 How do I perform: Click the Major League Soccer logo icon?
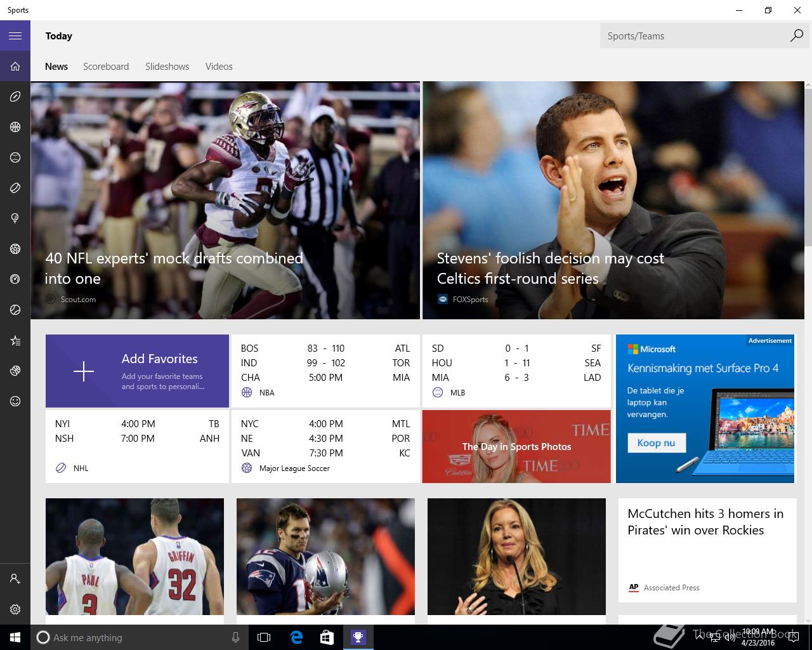247,468
